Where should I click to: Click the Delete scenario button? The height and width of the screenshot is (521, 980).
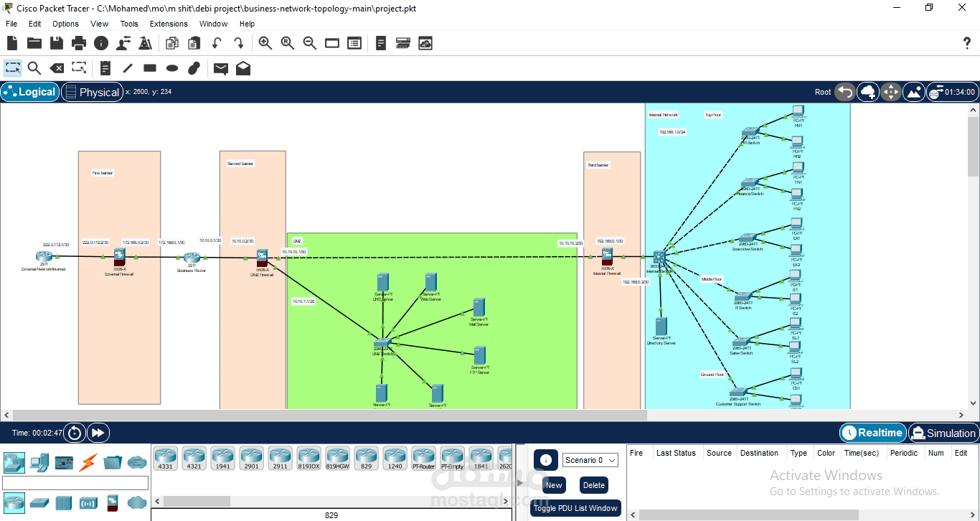(x=594, y=485)
